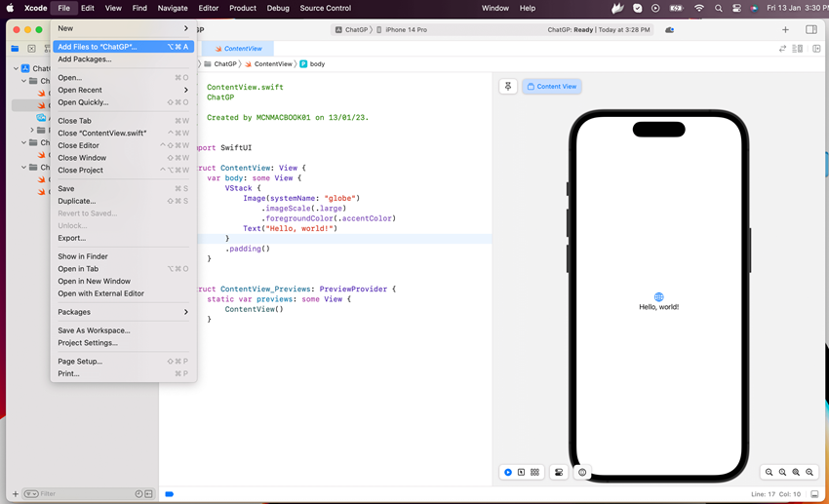The image size is (829, 504).
Task: Zoom out the preview canvas
Action: click(770, 472)
